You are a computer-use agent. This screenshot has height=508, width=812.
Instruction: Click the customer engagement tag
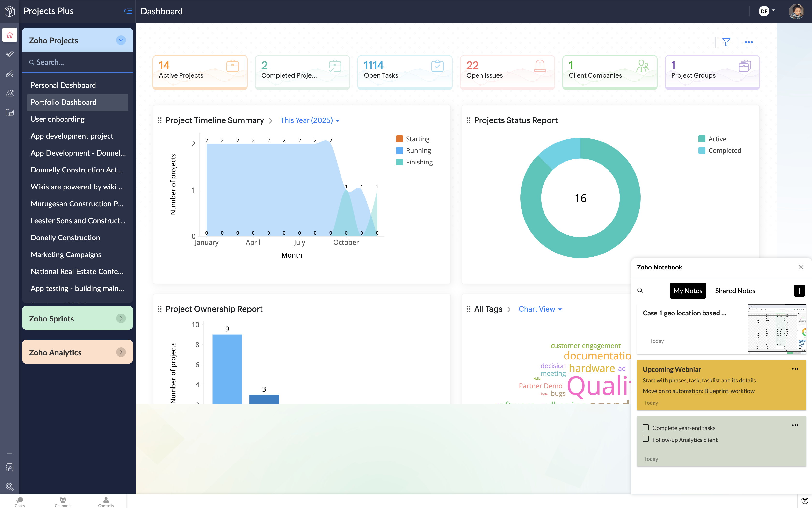(x=586, y=345)
